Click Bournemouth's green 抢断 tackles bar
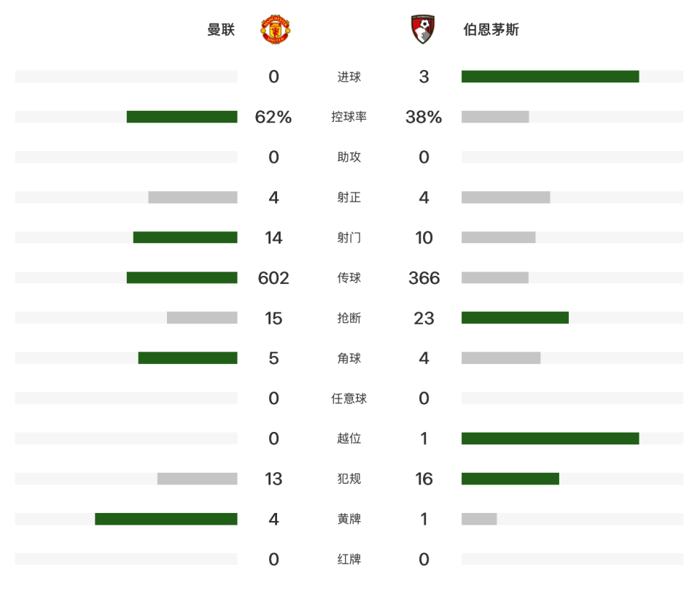 pyautogui.click(x=516, y=317)
